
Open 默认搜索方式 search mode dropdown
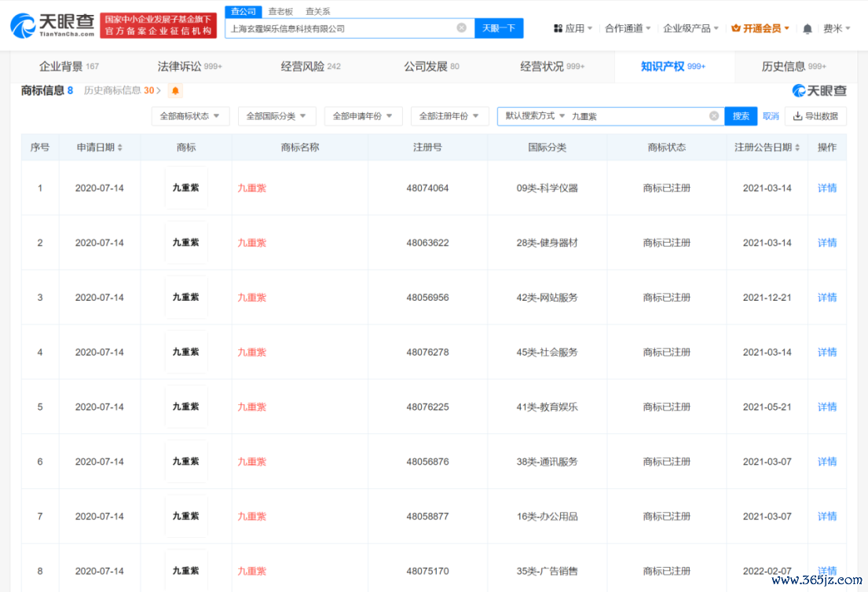[x=535, y=116]
